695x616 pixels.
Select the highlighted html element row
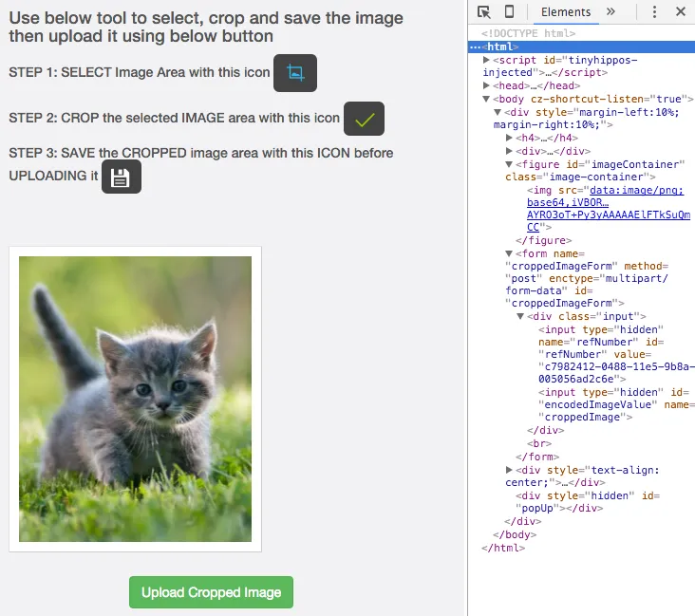581,47
